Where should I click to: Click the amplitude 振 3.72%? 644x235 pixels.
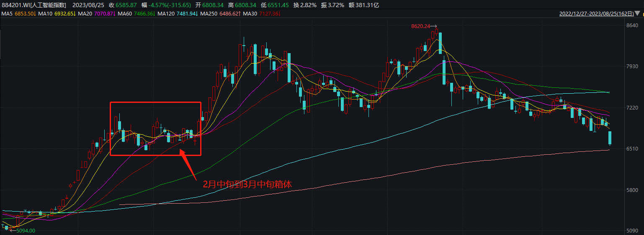click(x=332, y=5)
